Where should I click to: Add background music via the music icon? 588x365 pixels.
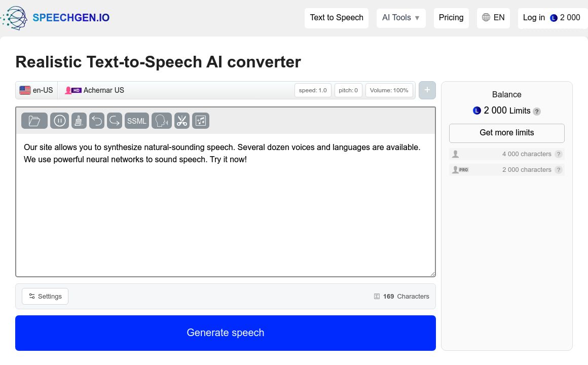click(x=201, y=121)
